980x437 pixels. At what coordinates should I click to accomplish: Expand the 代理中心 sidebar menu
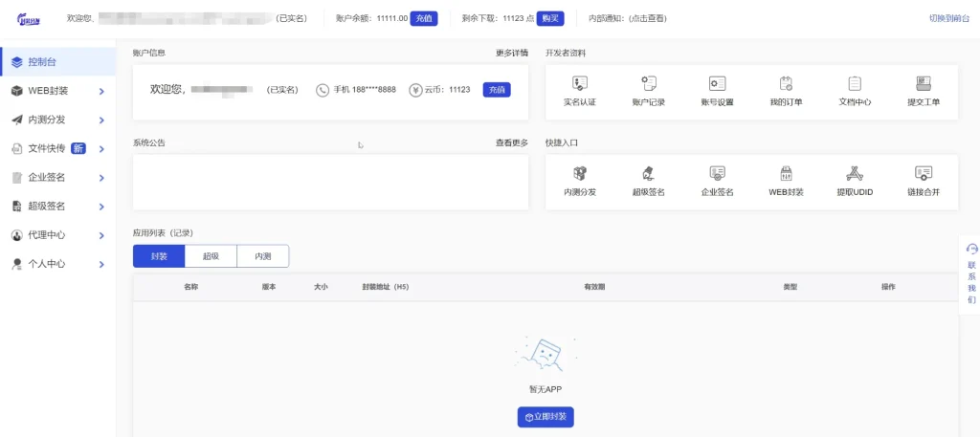(x=57, y=234)
